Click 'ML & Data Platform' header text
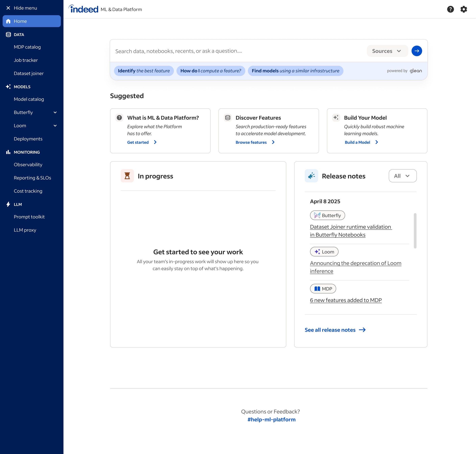The width and height of the screenshot is (476, 454). [121, 10]
